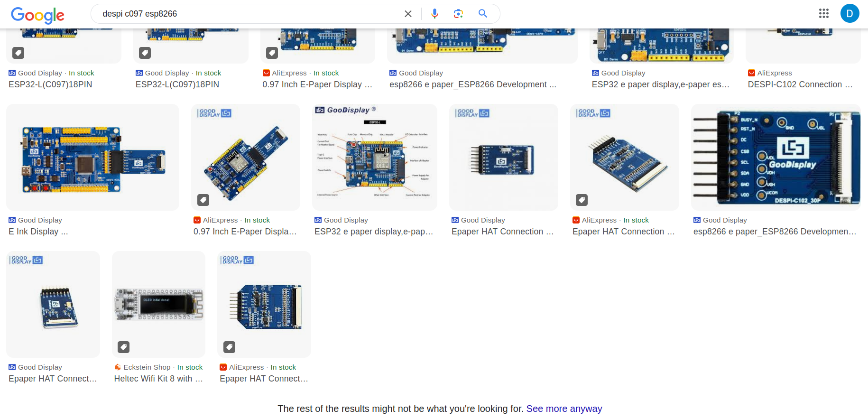868x419 pixels.
Task: Click product tag on last Epaper HAT thumbnail
Action: 230,347
